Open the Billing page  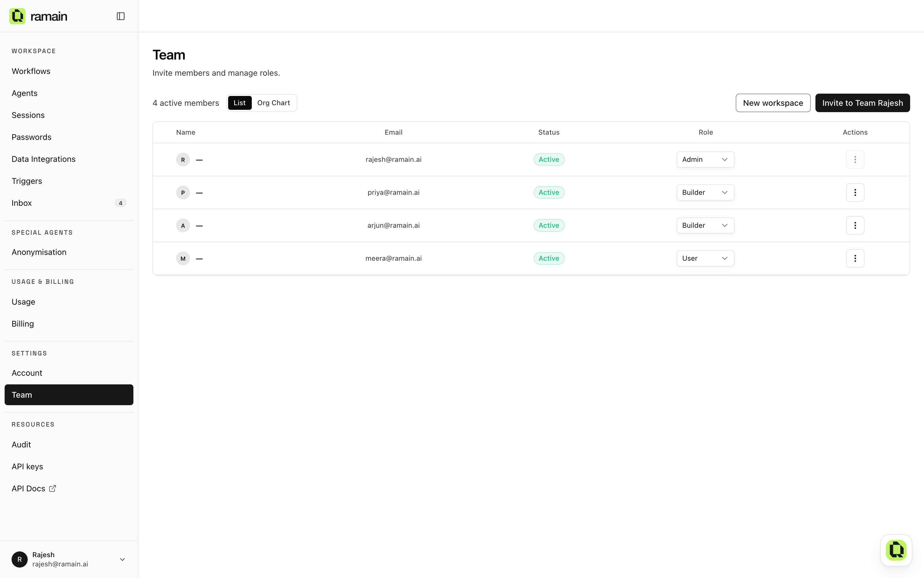point(69,324)
